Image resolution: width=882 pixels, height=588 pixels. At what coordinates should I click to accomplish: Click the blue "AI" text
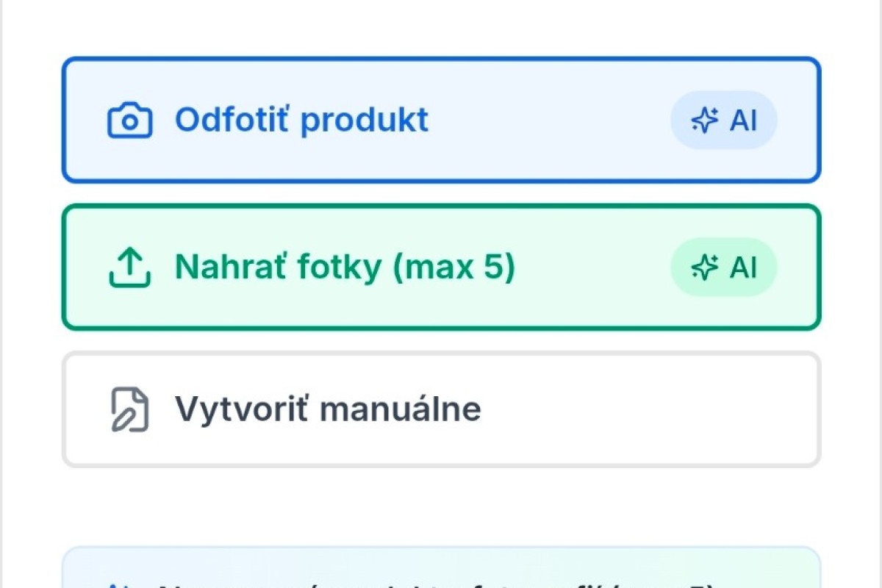[743, 121]
